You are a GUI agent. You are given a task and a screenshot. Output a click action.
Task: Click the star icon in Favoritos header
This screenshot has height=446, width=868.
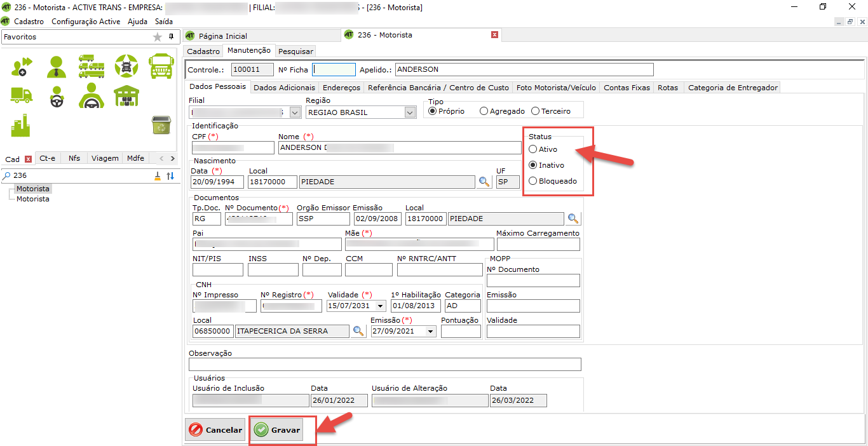point(158,37)
